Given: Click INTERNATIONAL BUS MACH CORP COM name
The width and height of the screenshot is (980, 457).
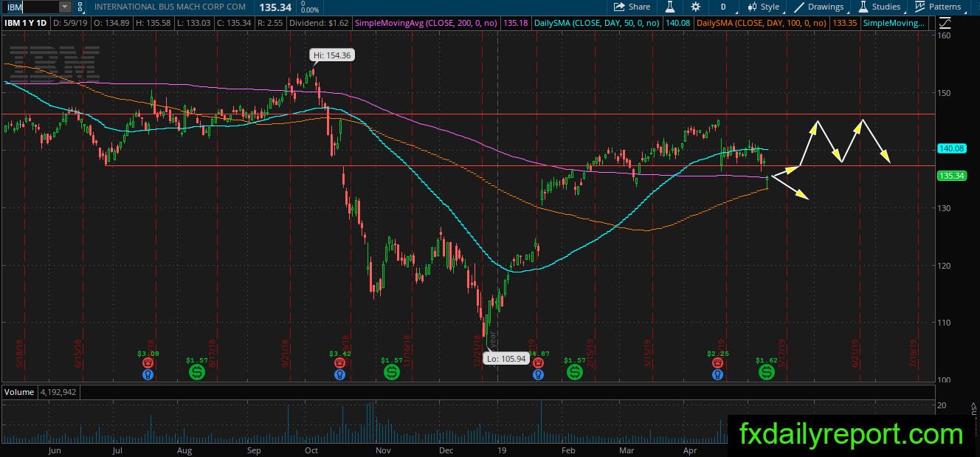Looking at the screenshot, I should pos(169,7).
